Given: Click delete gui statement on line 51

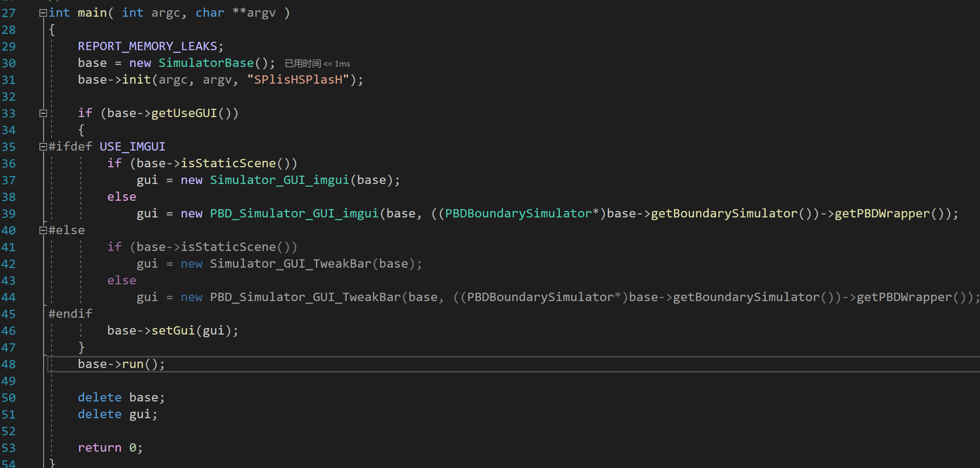Looking at the screenshot, I should click(117, 414).
